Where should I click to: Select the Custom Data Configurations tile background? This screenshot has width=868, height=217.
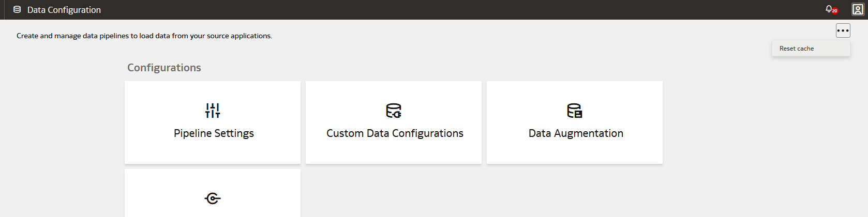tap(394, 122)
